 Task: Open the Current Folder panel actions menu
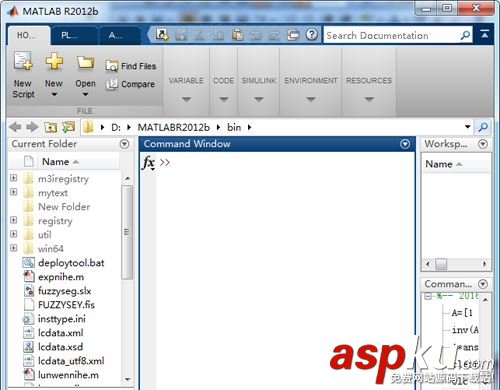coord(124,144)
